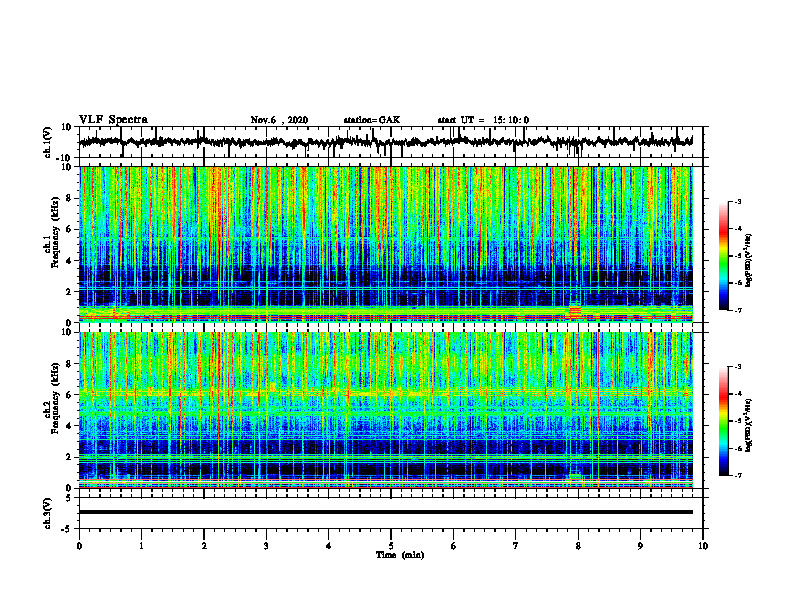Click the ch.1 "Frequency (kHz)" axis label
Screen dimensions: 792x612
[55, 233]
